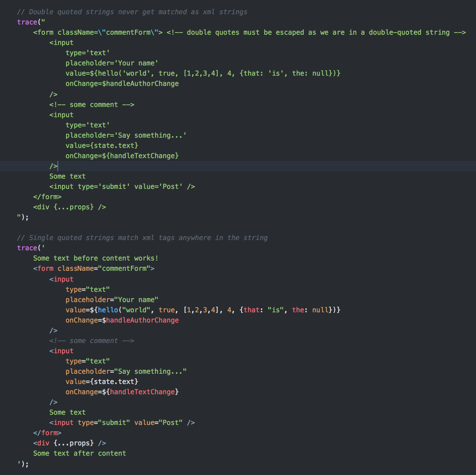This screenshot has width=476, height=475.
Task: Click the comment "// Double quoted strings never get matched"
Action: 132,12
